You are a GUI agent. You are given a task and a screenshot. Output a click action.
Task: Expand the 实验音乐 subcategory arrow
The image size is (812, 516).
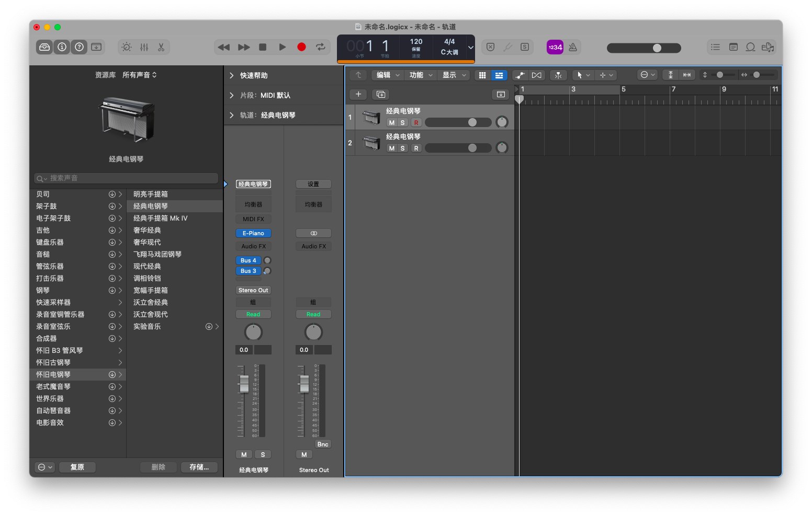[x=217, y=327]
